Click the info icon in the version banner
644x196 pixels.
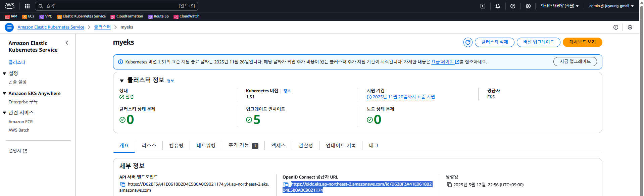(x=120, y=62)
